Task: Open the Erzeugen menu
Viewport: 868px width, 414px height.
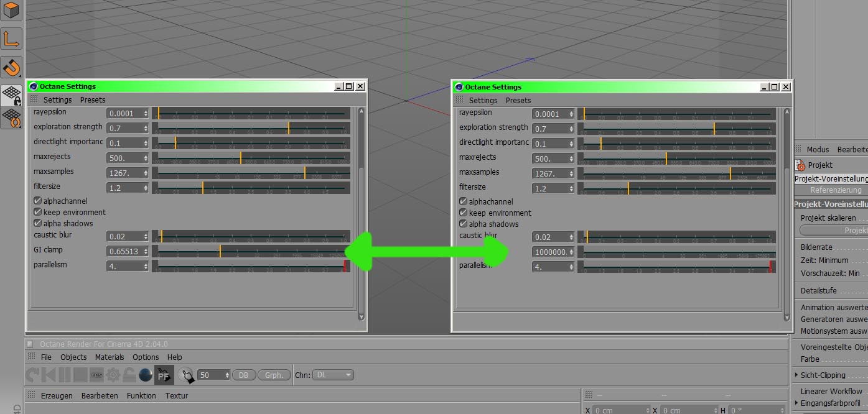Action: click(57, 396)
